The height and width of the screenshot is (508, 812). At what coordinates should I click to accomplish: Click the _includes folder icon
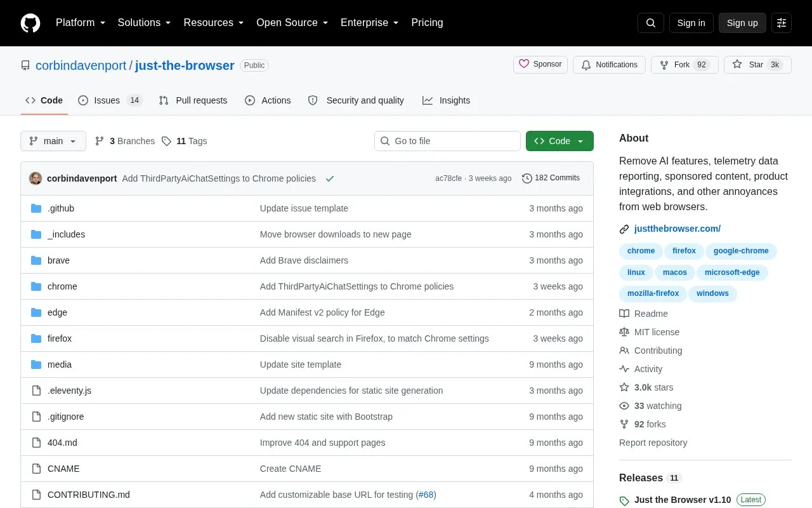tap(36, 234)
